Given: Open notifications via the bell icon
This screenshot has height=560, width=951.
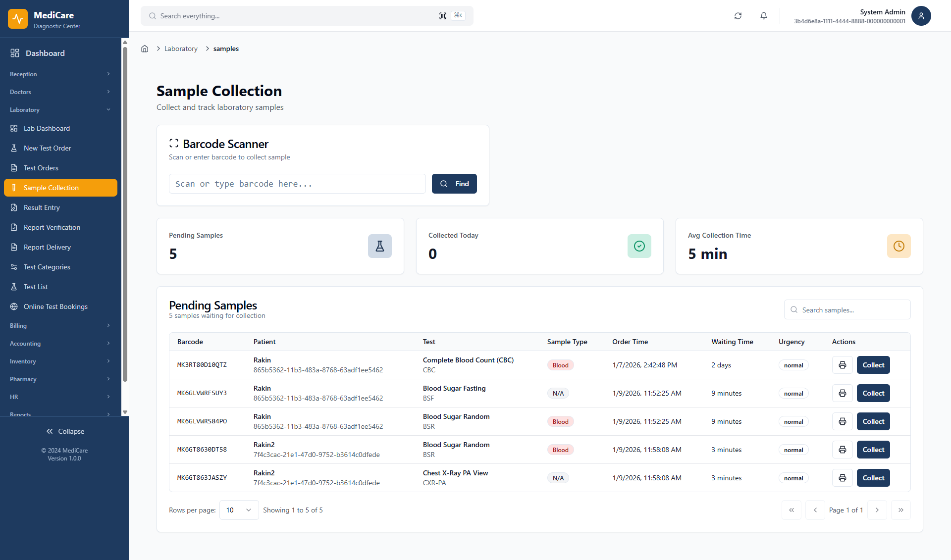Looking at the screenshot, I should click(764, 16).
